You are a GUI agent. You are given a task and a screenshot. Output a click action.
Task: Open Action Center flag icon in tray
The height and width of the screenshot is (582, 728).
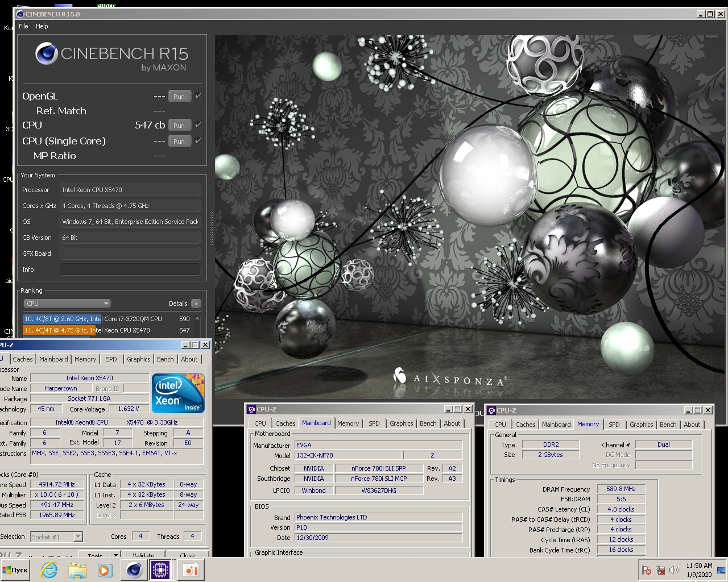click(647, 570)
